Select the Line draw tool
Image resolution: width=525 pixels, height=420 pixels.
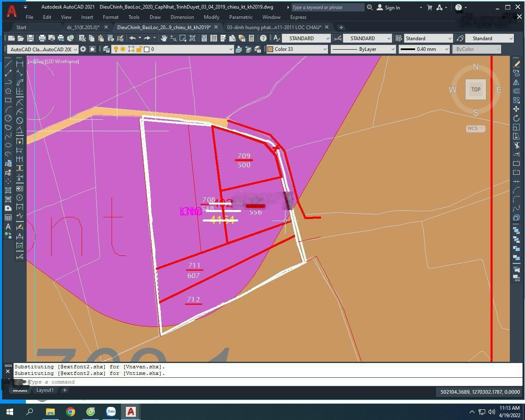point(8,64)
